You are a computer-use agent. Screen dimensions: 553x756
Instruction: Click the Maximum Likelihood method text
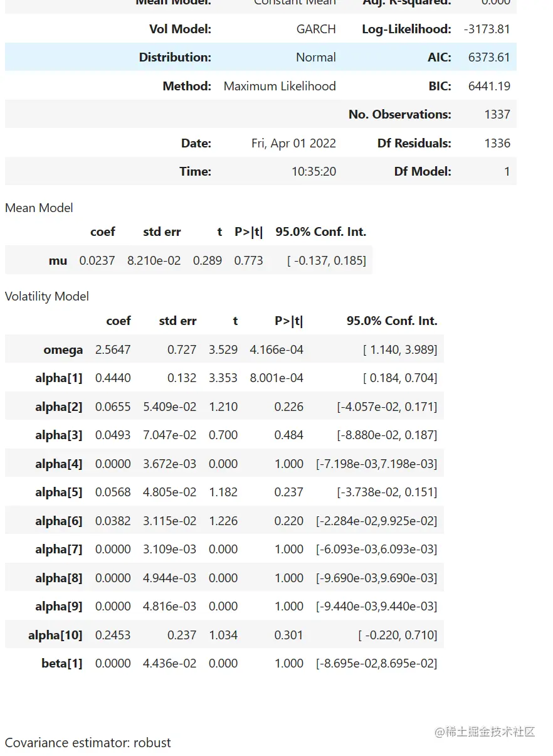tap(280, 86)
